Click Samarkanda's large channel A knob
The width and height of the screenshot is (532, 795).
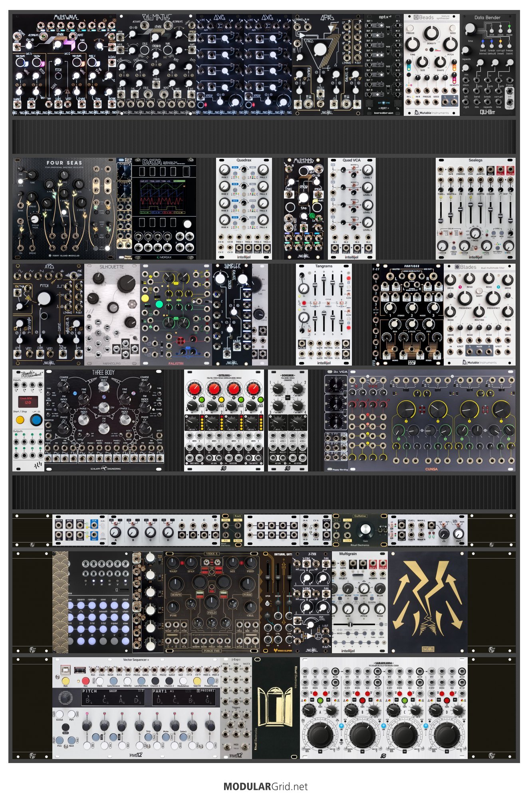[321, 734]
